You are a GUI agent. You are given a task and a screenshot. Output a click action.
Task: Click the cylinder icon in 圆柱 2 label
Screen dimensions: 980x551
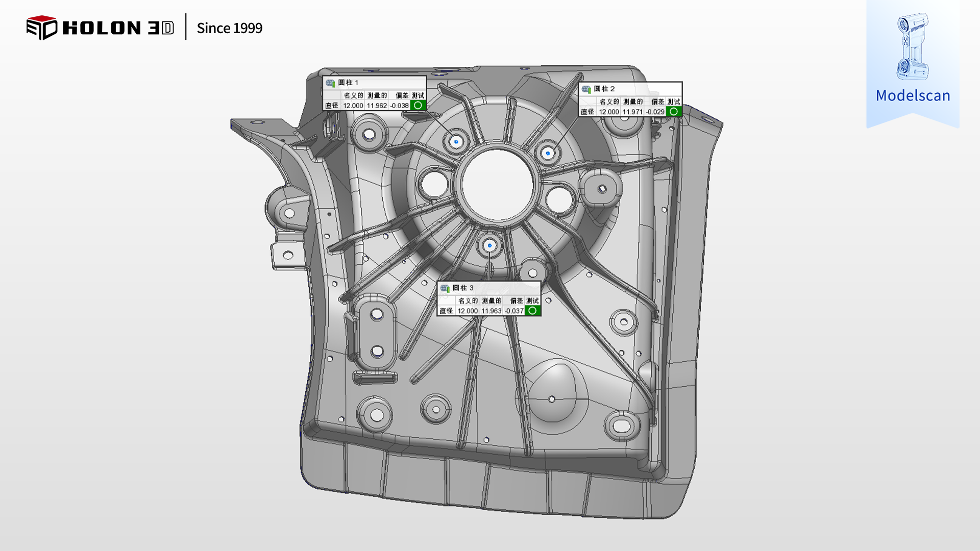pos(586,89)
